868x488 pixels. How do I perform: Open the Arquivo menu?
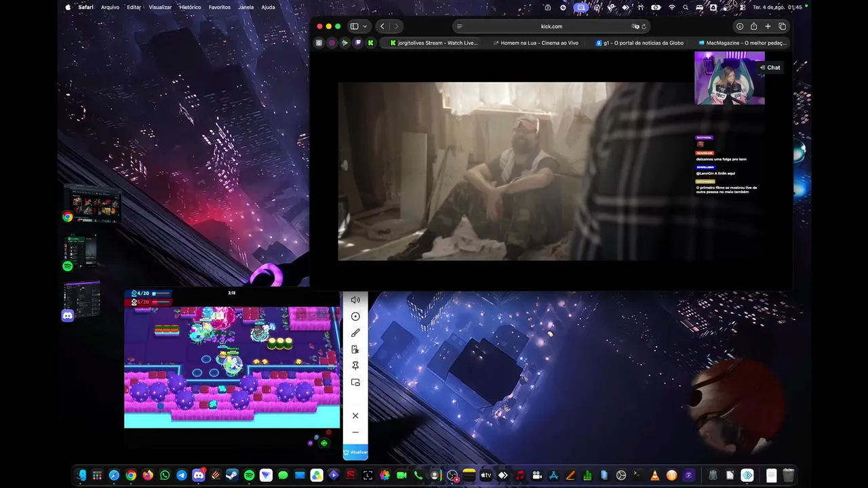(x=110, y=7)
